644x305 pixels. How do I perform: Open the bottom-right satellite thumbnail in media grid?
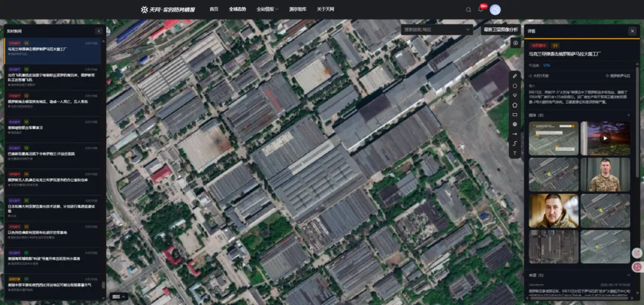605,247
